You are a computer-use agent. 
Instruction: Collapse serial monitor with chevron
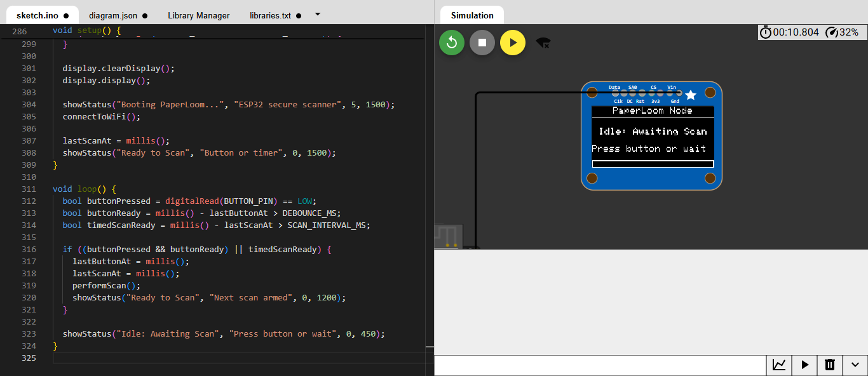(x=855, y=365)
